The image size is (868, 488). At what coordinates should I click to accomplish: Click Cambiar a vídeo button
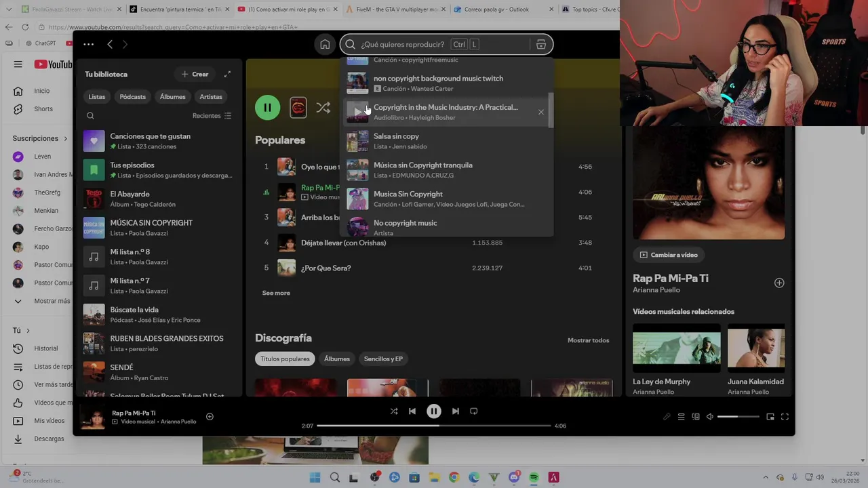669,255
